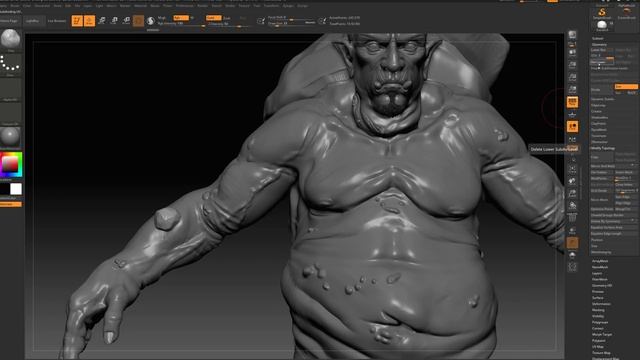Viewport: 640px width, 360px height.
Task: Click the Frame icon on right shelf
Action: [x=572, y=169]
